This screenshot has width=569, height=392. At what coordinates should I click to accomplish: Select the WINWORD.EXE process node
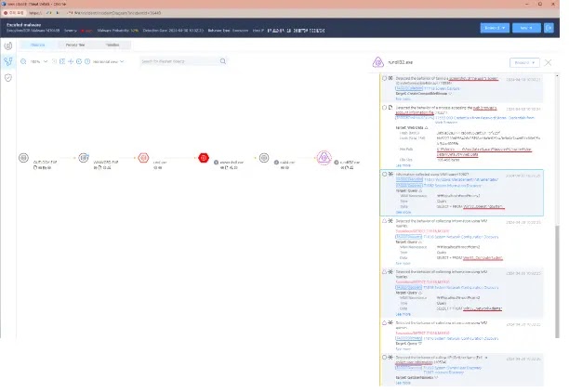point(84,158)
